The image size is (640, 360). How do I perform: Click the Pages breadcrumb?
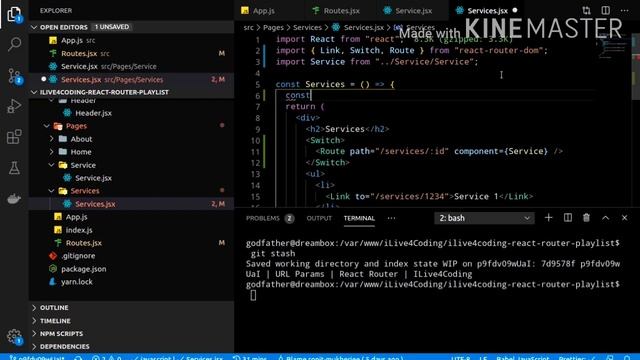point(273,28)
